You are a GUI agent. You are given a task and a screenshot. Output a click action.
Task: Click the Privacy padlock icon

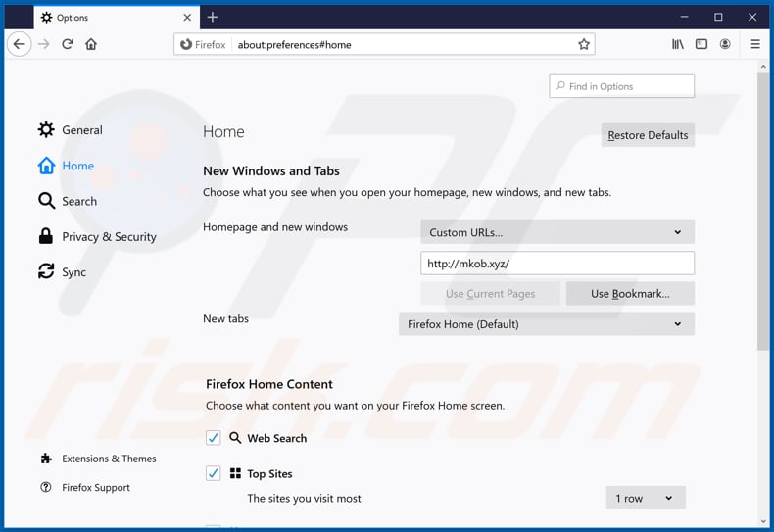tap(46, 236)
